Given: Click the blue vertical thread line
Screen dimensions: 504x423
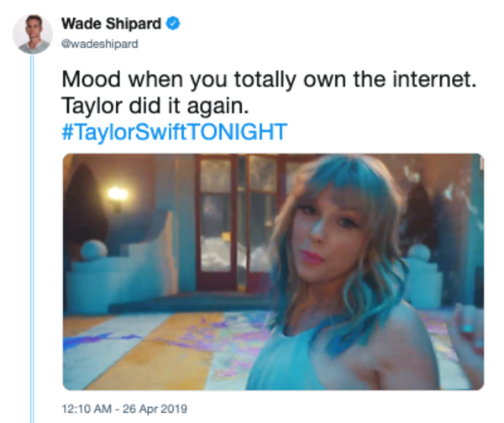Looking at the screenshot, I should coord(32,239).
